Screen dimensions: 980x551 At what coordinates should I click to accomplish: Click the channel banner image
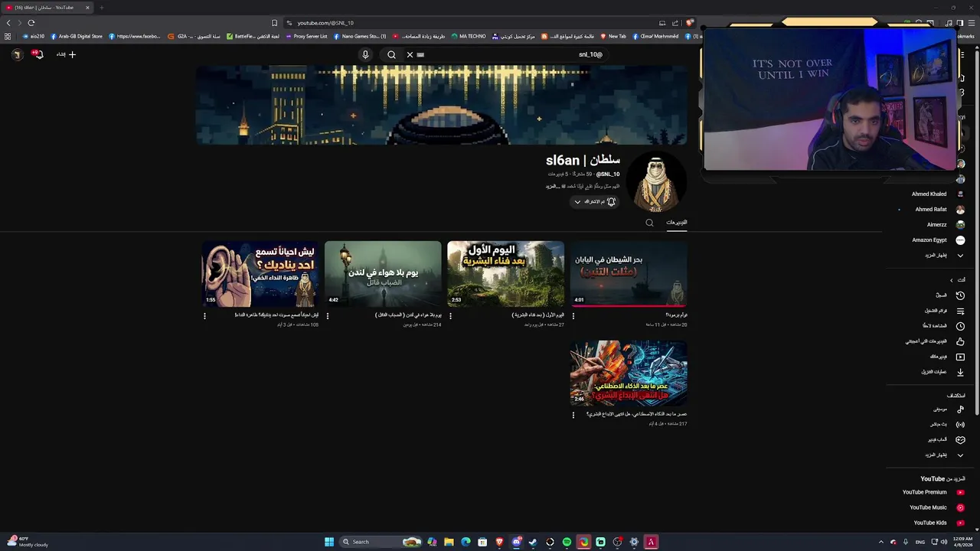coord(442,105)
